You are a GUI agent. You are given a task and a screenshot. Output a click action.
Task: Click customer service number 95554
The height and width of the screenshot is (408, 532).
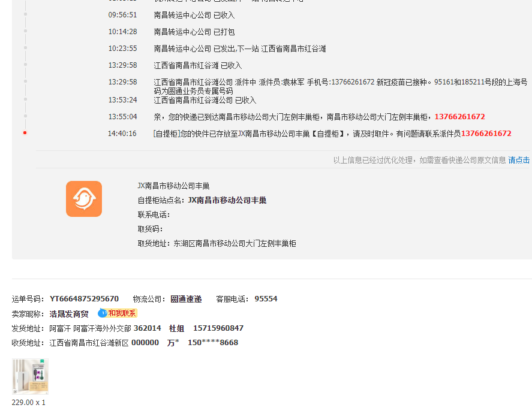[266, 299]
